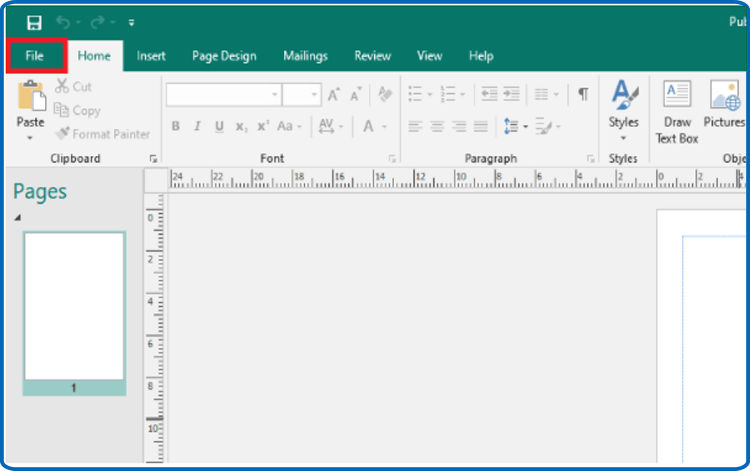Click Decrease Indent icon
This screenshot has width=750, height=471.
[x=489, y=94]
